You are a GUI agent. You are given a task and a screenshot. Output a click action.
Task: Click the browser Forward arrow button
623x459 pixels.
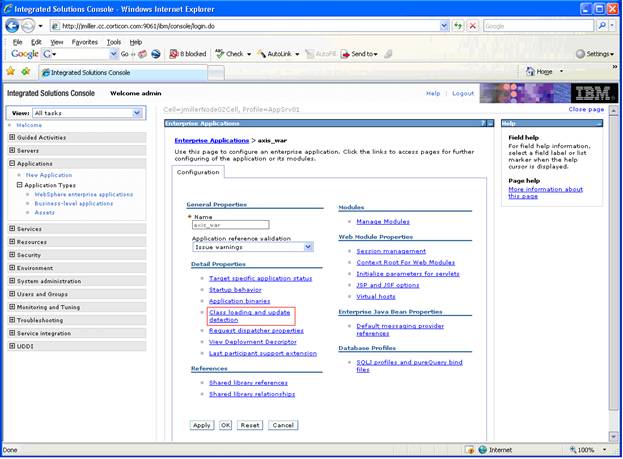tap(27, 26)
